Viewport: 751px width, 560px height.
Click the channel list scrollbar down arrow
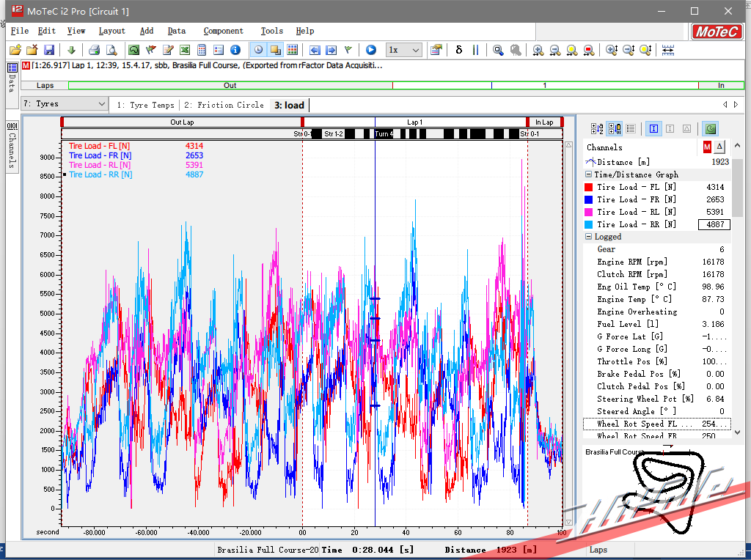[x=738, y=432]
